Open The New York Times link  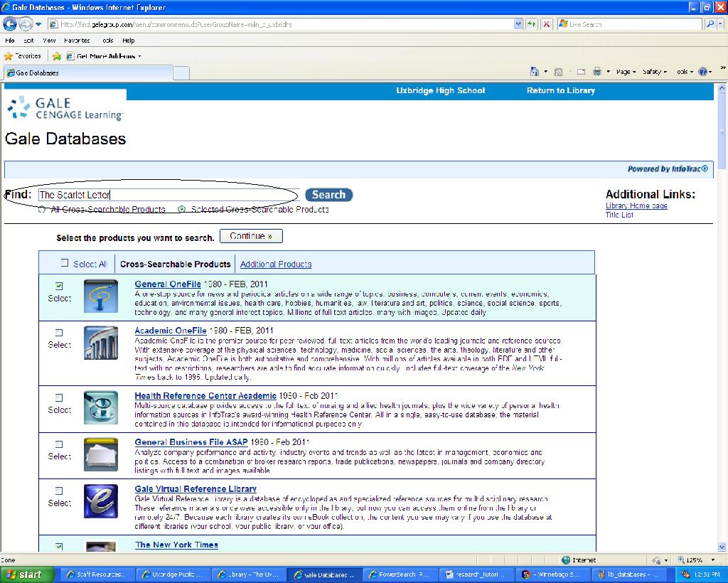pyautogui.click(x=176, y=545)
